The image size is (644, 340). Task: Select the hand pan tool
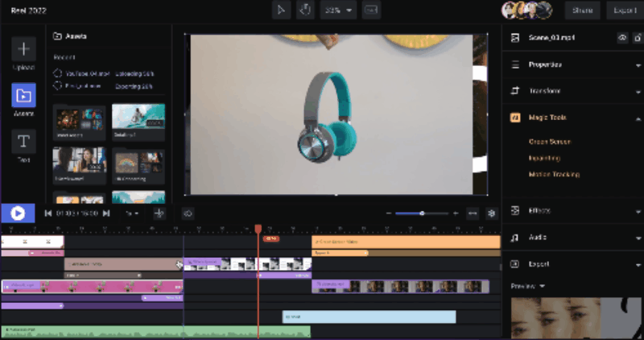(305, 10)
